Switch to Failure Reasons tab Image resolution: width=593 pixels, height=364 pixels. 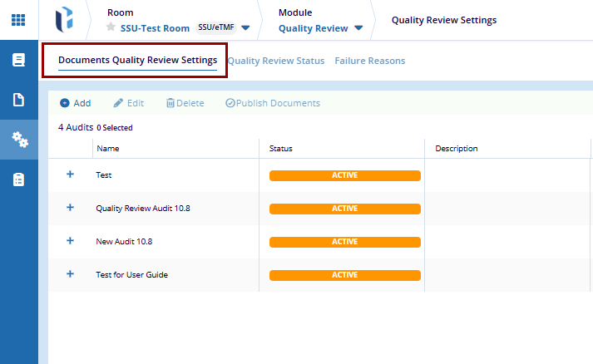pyautogui.click(x=369, y=61)
